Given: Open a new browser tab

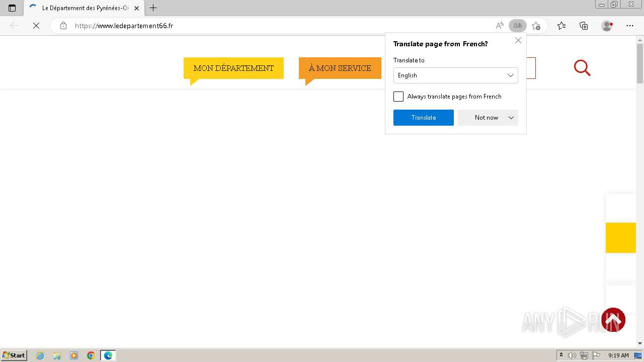Looking at the screenshot, I should [x=153, y=8].
